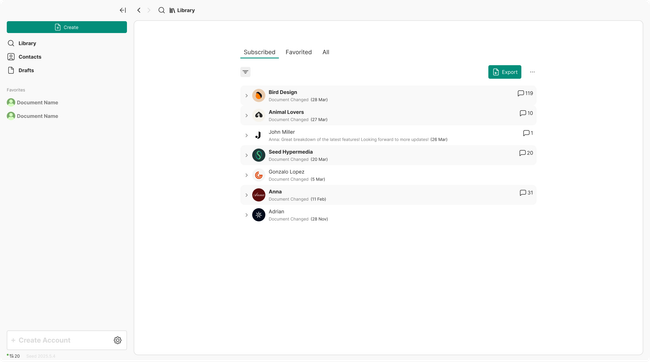Open Bird Design comments count icon

point(520,93)
